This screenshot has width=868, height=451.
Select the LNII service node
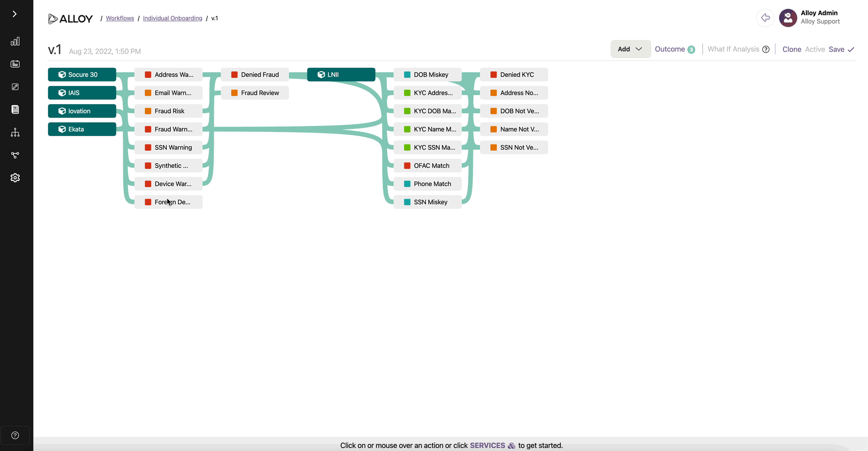tap(341, 74)
